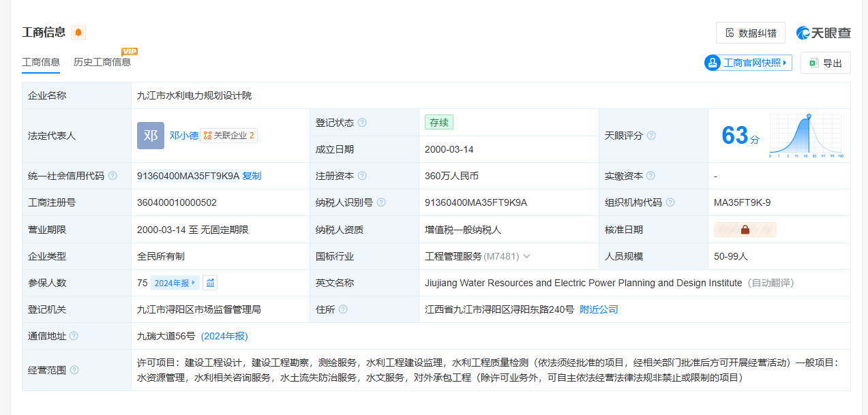This screenshot has width=868, height=415.
Task: Switch to 历史工商信息 tab
Action: (102, 62)
